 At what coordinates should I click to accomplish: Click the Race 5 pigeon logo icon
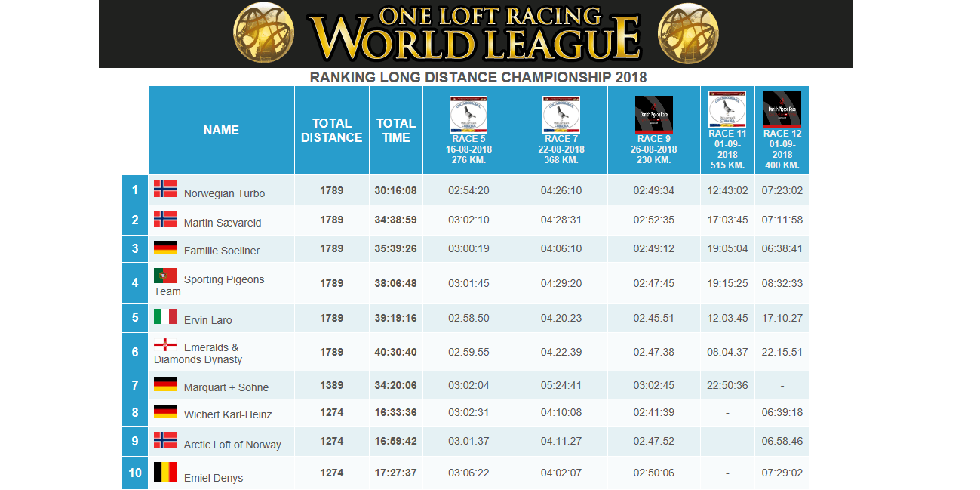pyautogui.click(x=468, y=115)
